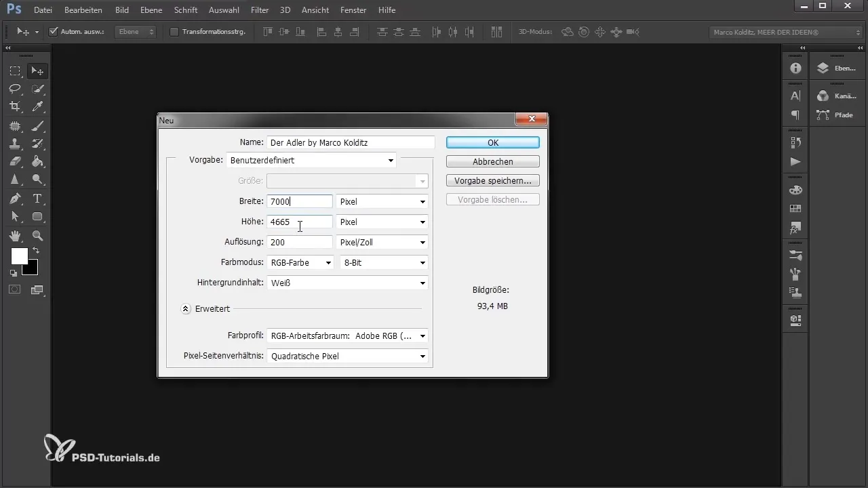Open the Bild menu
Image resolution: width=868 pixels, height=488 pixels.
click(x=122, y=10)
